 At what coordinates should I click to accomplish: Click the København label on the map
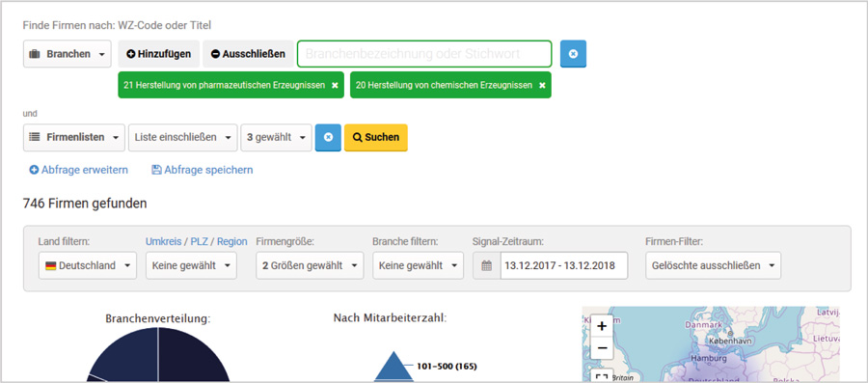point(730,341)
